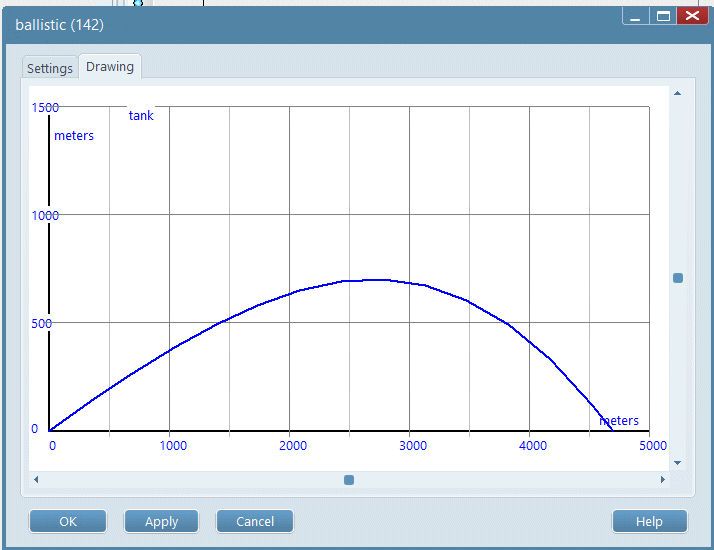Click the 1500 tick on the y-axis
Viewport: 714px width, 550px height.
45,107
